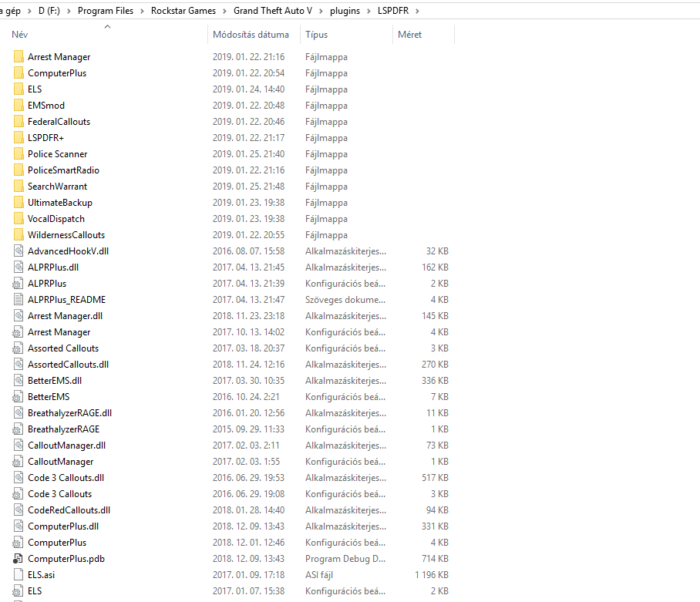The width and height of the screenshot is (700, 602).
Task: Sort files by the Név column header
Action: (x=19, y=35)
